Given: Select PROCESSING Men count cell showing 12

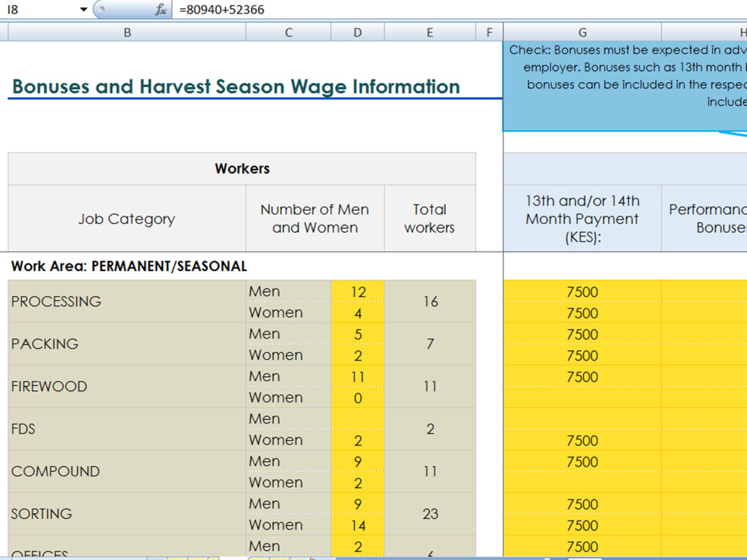Looking at the screenshot, I should click(358, 291).
